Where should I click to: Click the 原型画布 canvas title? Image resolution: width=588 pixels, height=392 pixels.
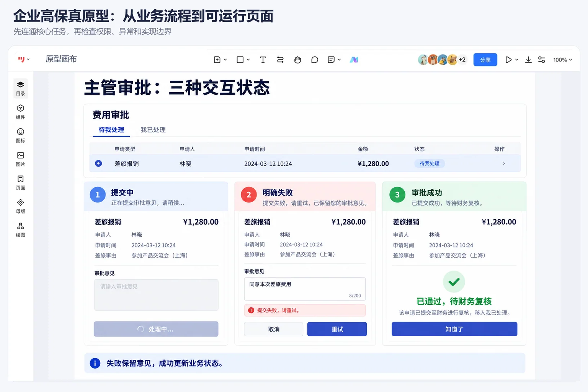[61, 59]
